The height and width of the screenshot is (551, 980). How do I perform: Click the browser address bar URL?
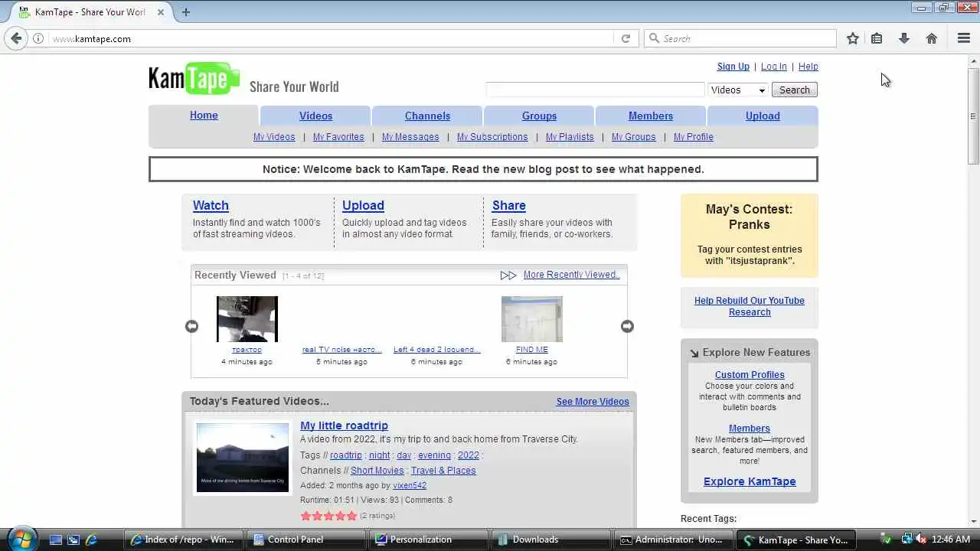(x=92, y=38)
